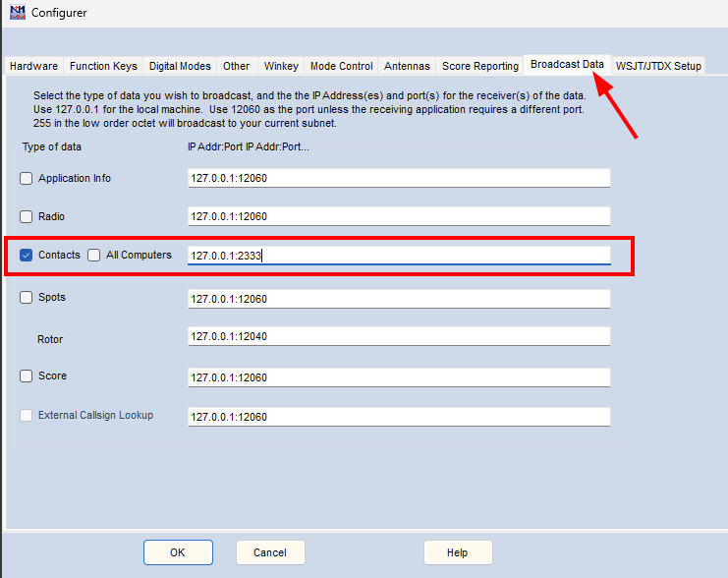Enable the Application Info checkbox
Screen dimensions: 728x578
click(x=27, y=179)
